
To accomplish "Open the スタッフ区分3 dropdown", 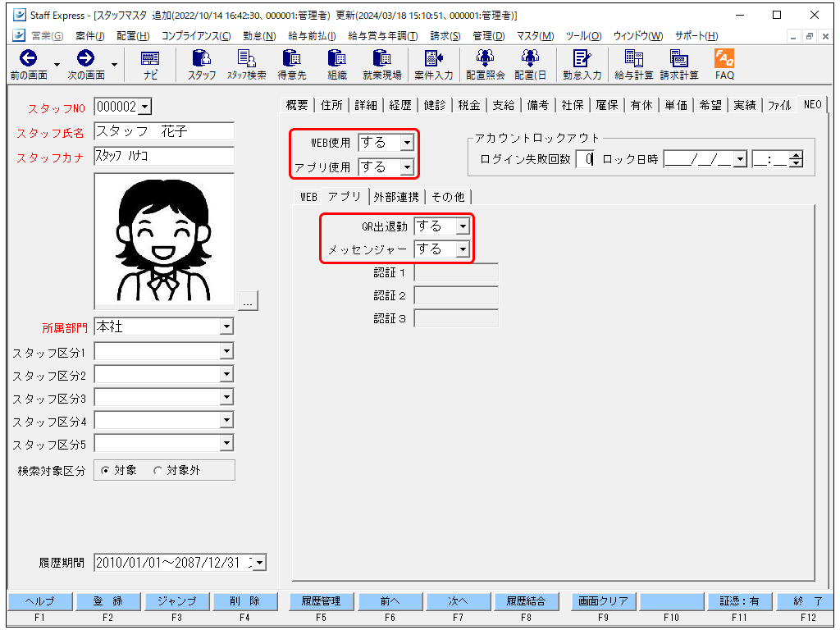I will click(x=226, y=397).
